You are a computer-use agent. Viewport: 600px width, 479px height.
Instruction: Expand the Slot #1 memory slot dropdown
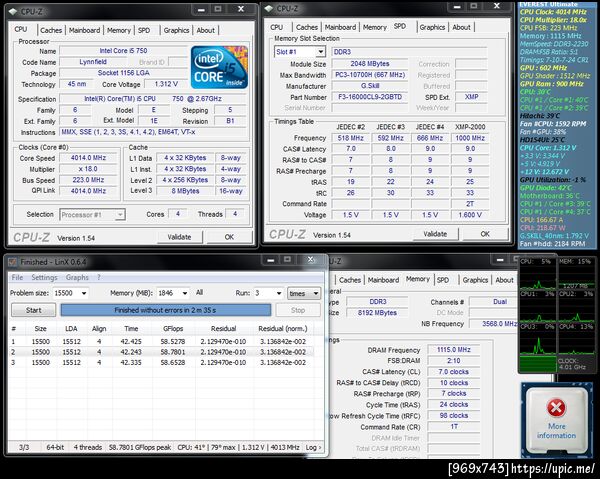coord(321,52)
